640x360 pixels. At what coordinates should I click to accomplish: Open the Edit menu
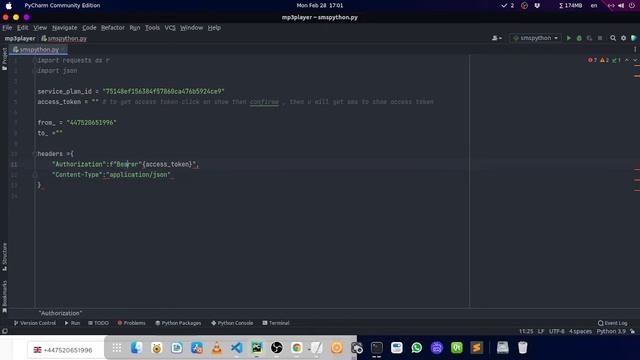22,28
